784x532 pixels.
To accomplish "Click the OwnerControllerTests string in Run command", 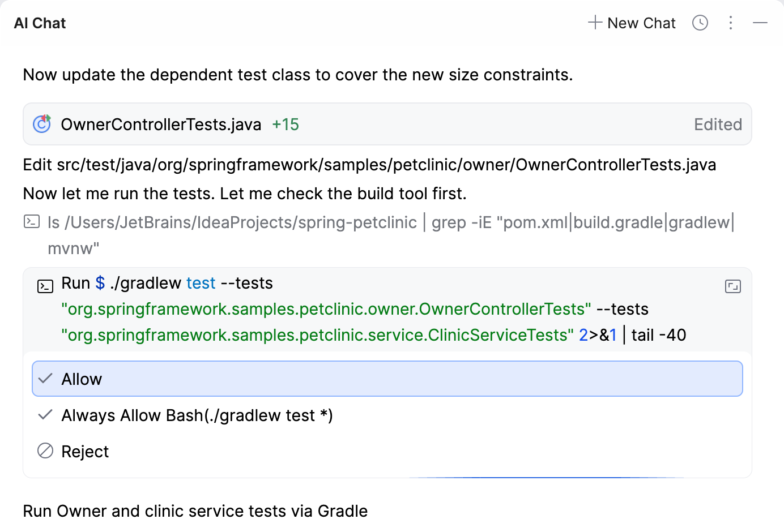I will (326, 309).
